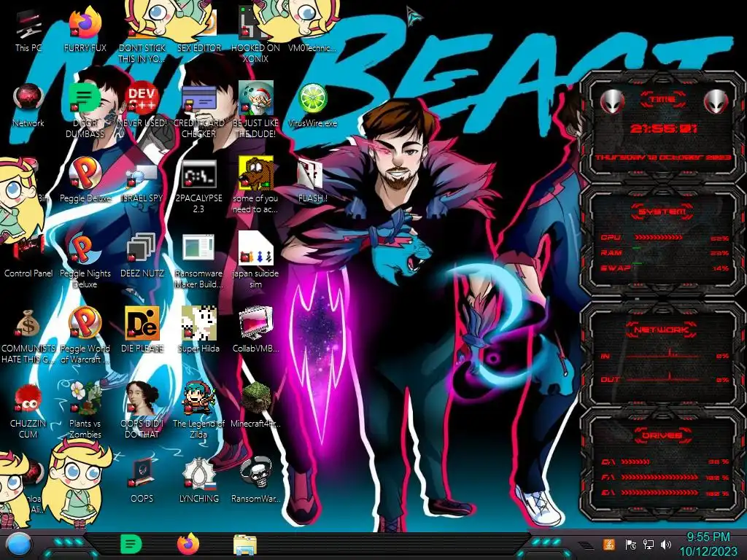Click the Java tray icon
Screen dimensions: 747x560
(608, 544)
